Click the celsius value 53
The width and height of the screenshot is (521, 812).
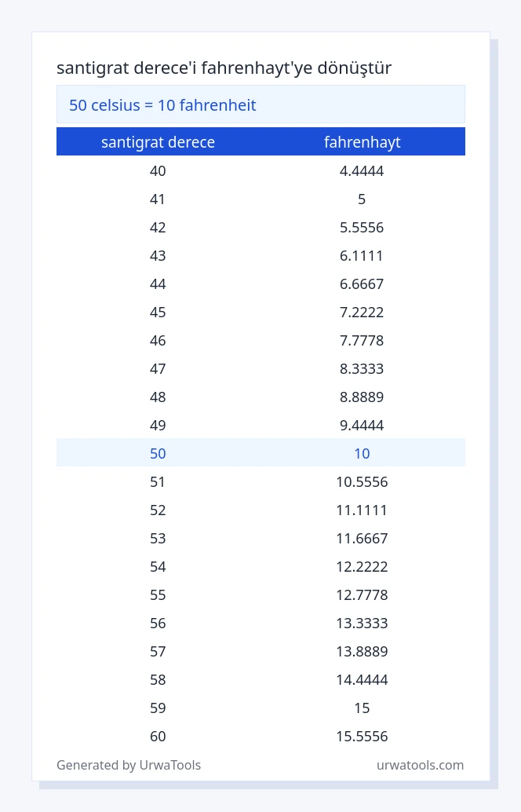(x=158, y=539)
